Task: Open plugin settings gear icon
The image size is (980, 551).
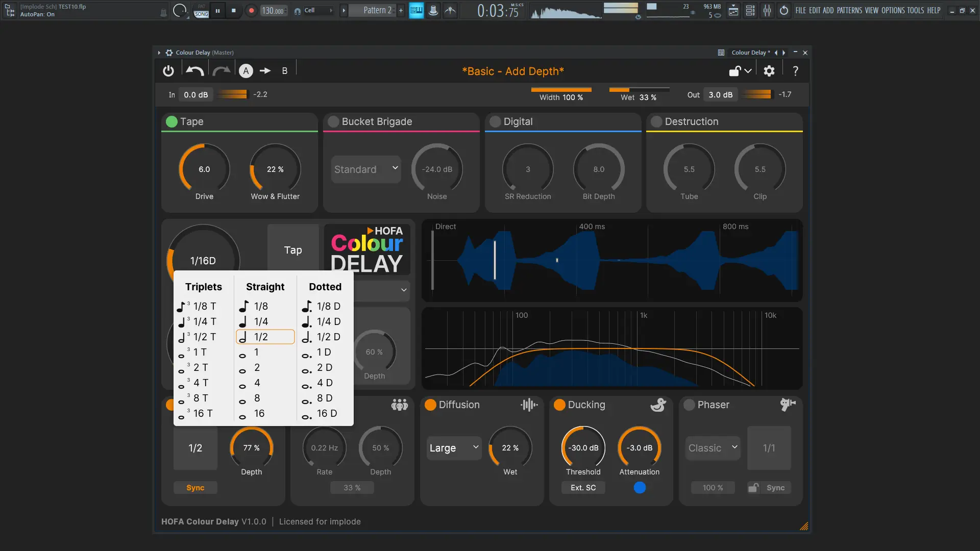Action: [x=769, y=71]
